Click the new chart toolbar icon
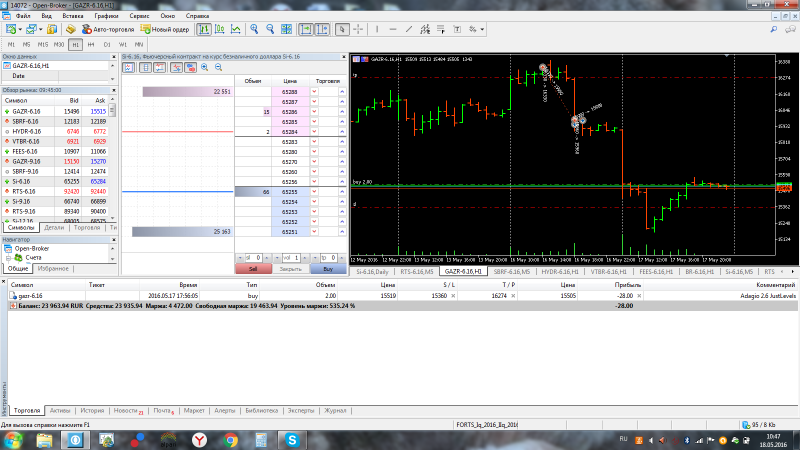Viewport: 800px width, 450px height. point(10,30)
